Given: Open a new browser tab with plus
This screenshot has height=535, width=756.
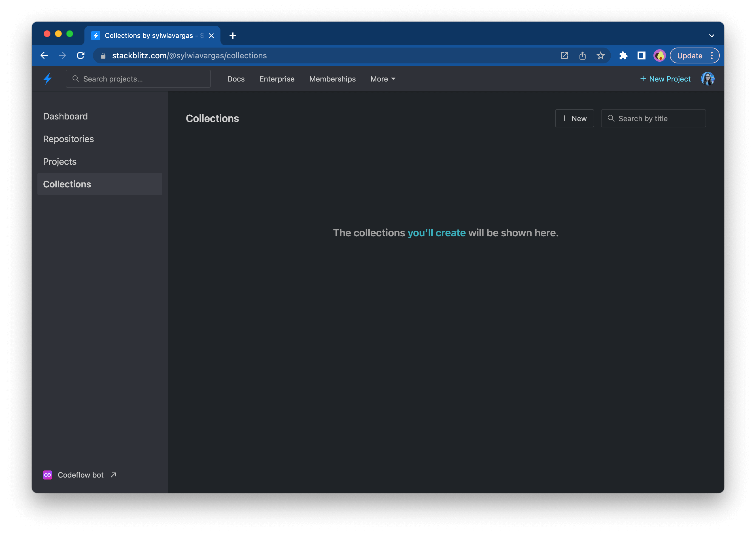Looking at the screenshot, I should [233, 36].
